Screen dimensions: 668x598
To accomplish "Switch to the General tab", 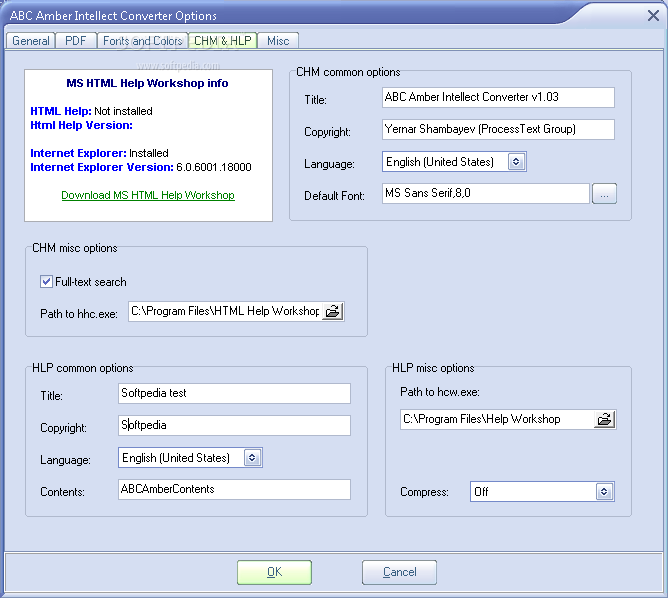I will (31, 41).
